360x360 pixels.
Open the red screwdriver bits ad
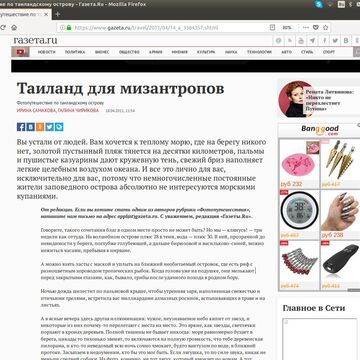[x=299, y=262]
